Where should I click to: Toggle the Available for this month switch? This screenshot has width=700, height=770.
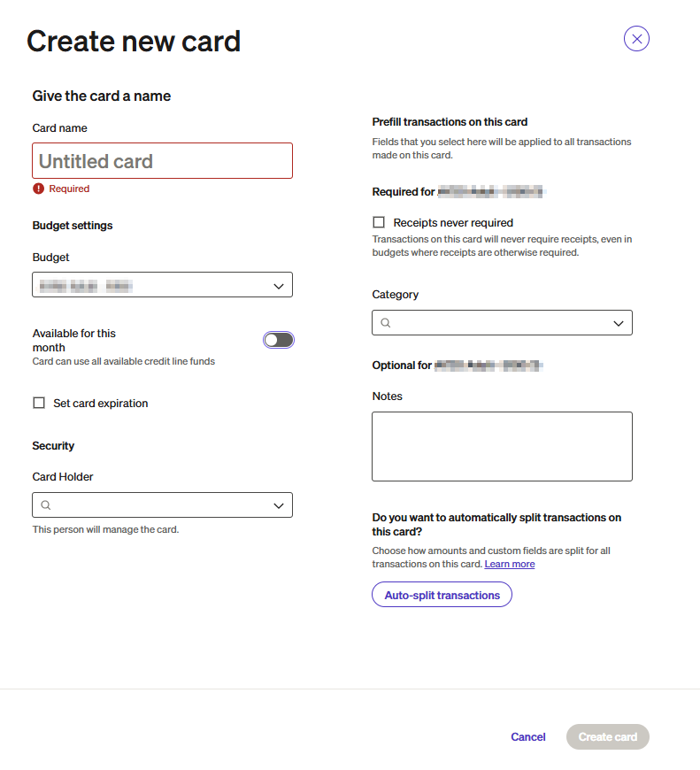[x=278, y=340]
